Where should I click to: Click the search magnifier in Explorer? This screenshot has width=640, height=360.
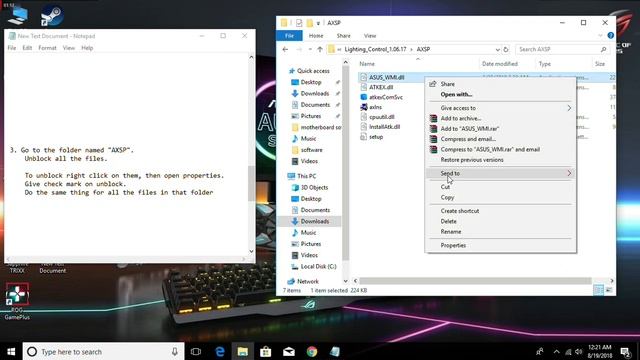click(603, 49)
